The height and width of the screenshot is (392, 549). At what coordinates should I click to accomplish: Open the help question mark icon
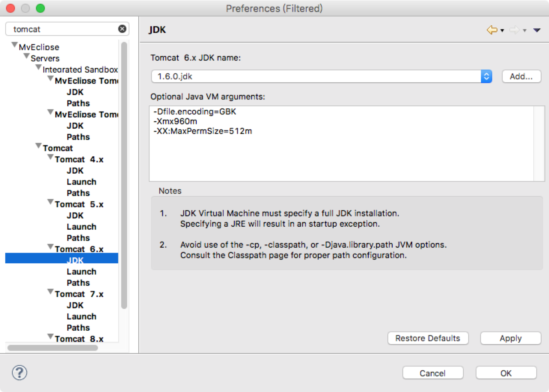(x=19, y=373)
